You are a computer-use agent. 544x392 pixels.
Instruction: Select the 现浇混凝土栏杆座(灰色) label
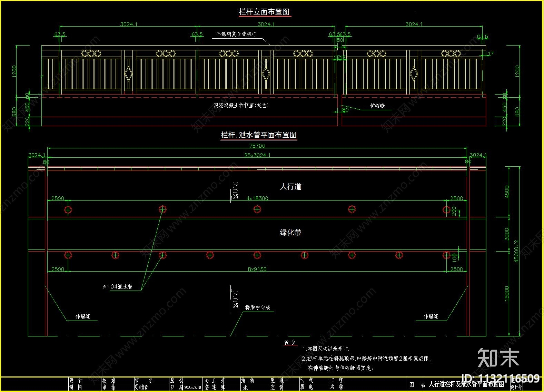[x=241, y=105]
